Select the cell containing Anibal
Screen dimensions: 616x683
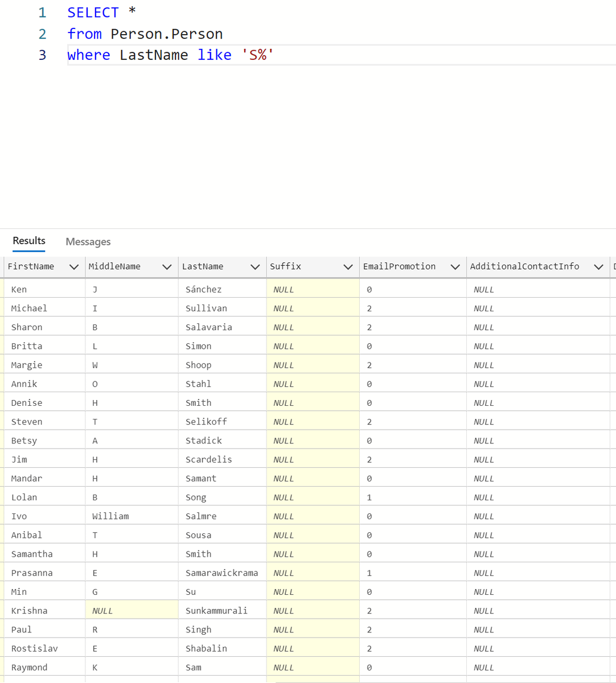coord(44,535)
